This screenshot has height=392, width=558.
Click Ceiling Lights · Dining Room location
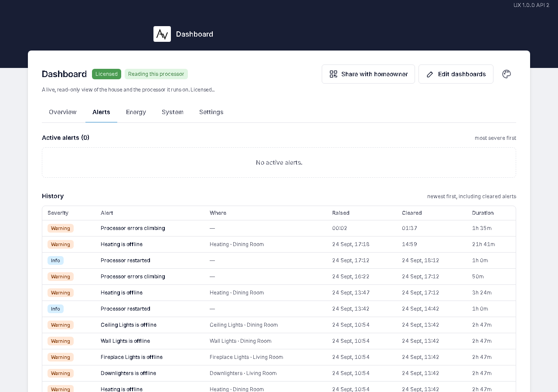(244, 325)
